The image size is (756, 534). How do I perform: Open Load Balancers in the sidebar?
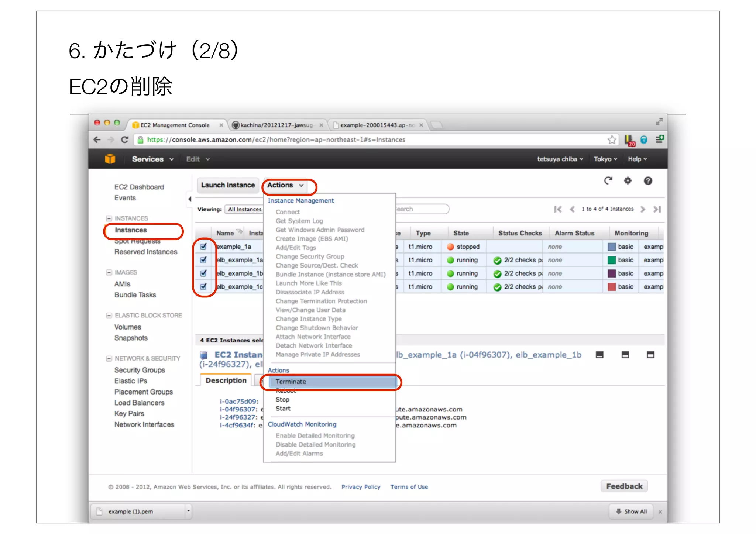click(x=139, y=403)
